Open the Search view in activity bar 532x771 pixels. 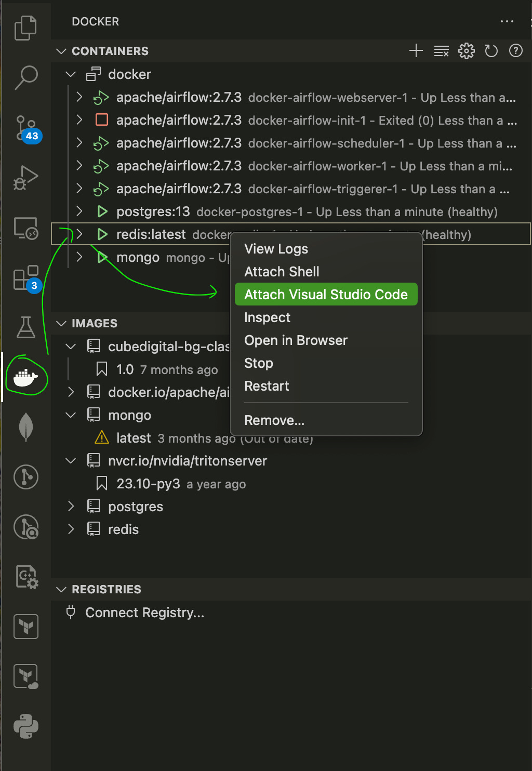[x=25, y=77]
